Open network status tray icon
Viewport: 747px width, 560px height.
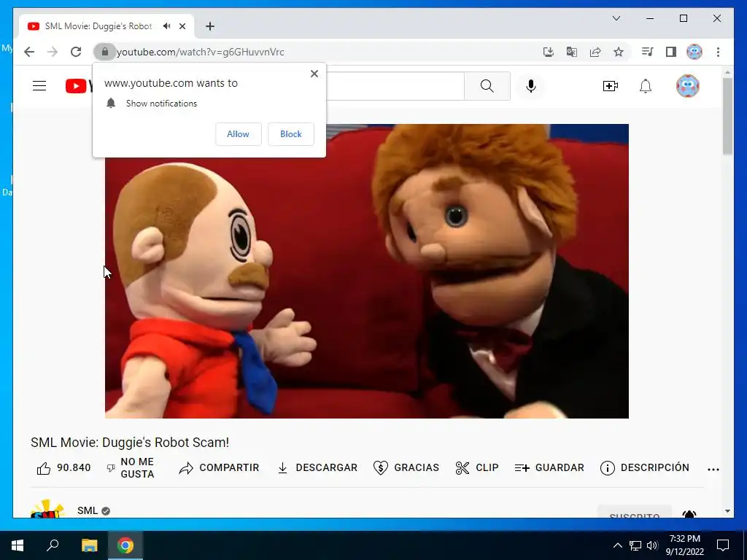click(x=635, y=545)
